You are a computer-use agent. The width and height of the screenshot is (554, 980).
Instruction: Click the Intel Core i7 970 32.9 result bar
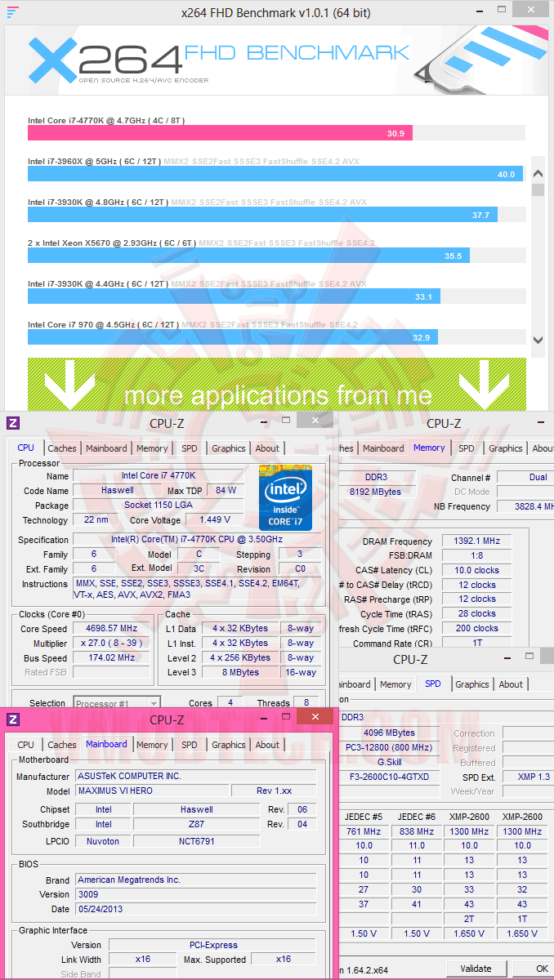pos(233,337)
